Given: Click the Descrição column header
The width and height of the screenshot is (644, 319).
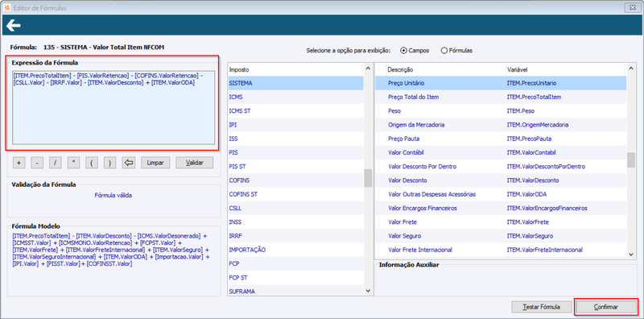Looking at the screenshot, I should (445, 69).
